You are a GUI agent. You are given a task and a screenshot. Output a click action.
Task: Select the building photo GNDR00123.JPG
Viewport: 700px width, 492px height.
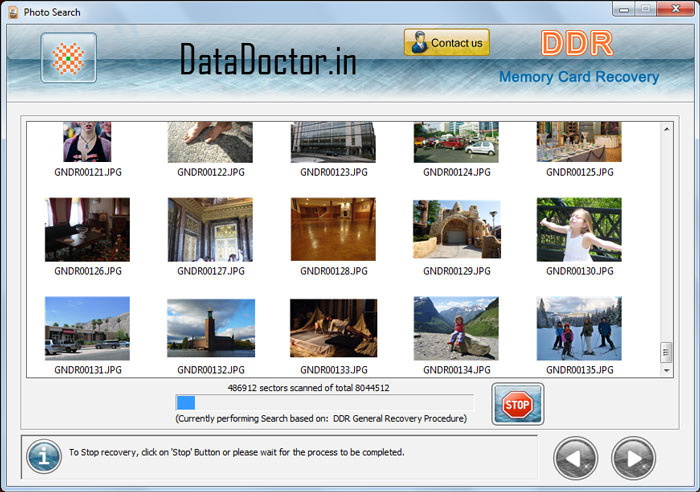[333, 142]
